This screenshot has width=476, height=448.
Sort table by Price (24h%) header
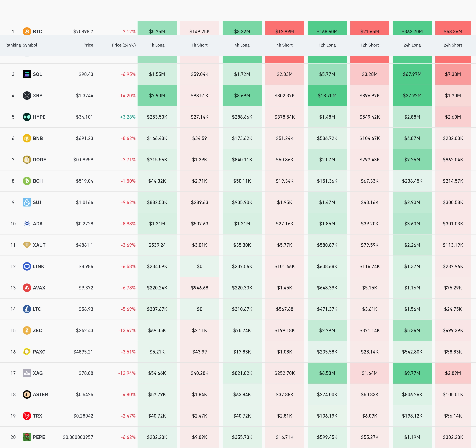pyautogui.click(x=124, y=45)
